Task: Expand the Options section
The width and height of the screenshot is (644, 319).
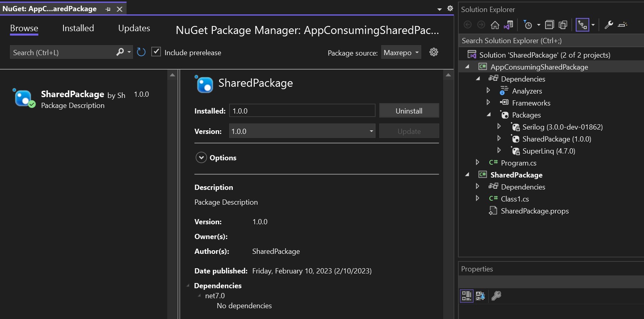Action: pyautogui.click(x=201, y=158)
